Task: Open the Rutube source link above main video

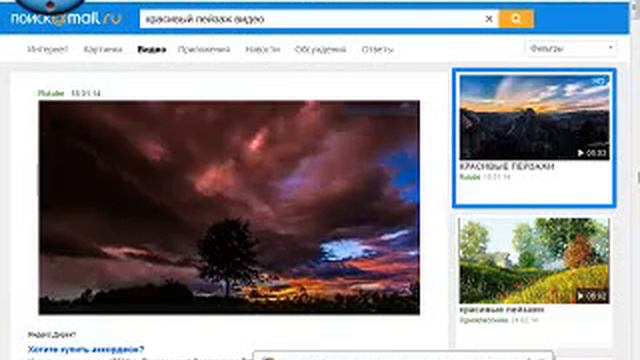Action: [x=51, y=93]
